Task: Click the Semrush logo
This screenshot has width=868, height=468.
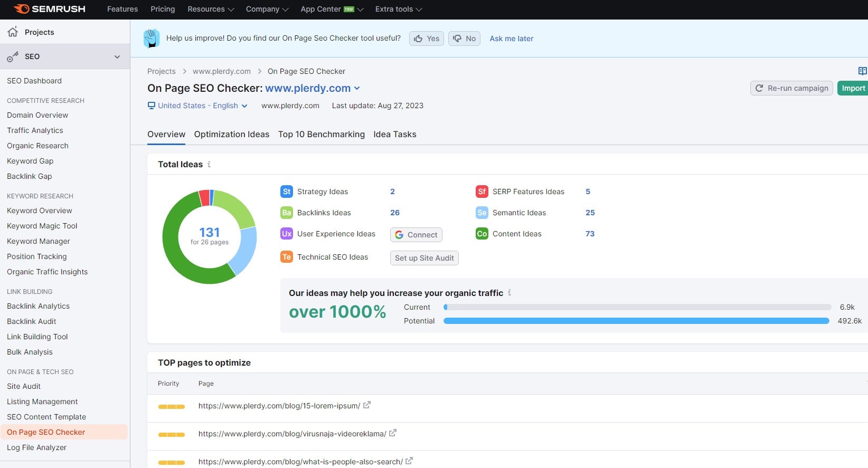Action: (49, 9)
